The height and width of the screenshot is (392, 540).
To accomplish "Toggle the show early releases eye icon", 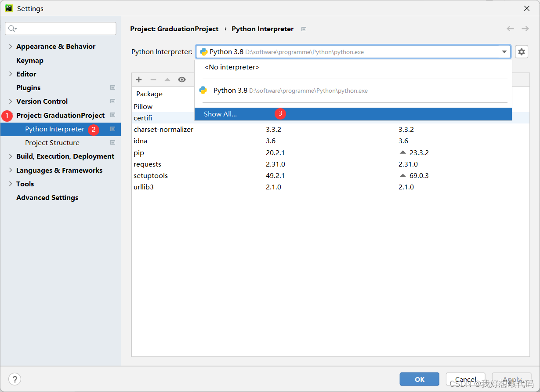I will click(182, 80).
